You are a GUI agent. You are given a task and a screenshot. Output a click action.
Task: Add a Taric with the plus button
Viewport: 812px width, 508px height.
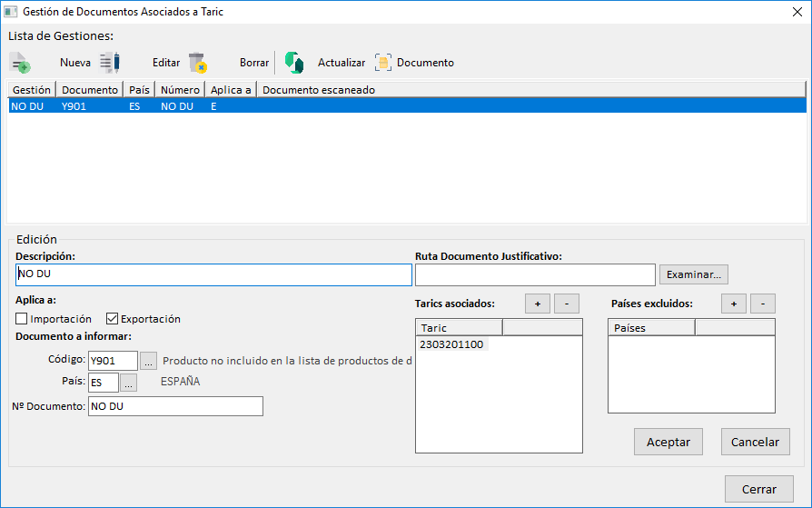(537, 304)
